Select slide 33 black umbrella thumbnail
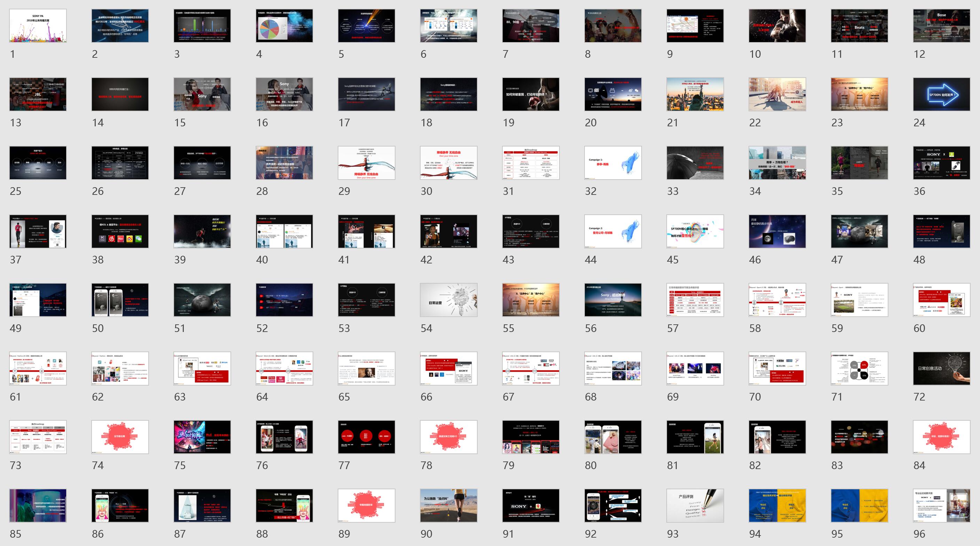Viewport: 980px width, 546px height. [696, 163]
